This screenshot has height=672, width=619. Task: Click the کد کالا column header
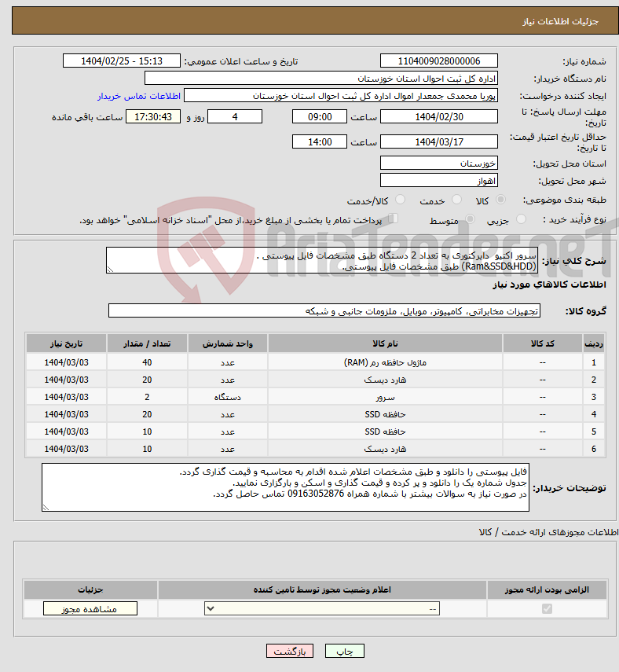pos(543,343)
